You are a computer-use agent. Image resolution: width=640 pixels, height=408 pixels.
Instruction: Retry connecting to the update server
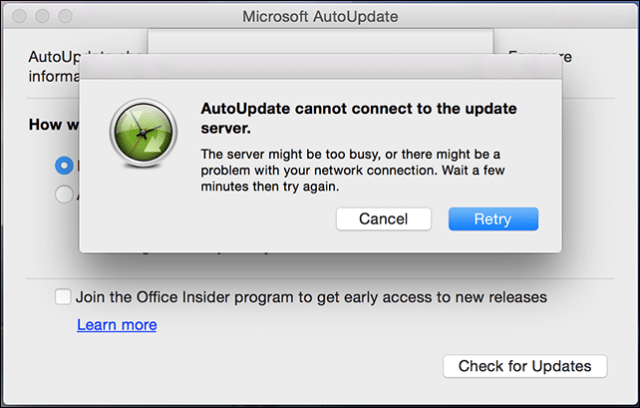tap(493, 219)
